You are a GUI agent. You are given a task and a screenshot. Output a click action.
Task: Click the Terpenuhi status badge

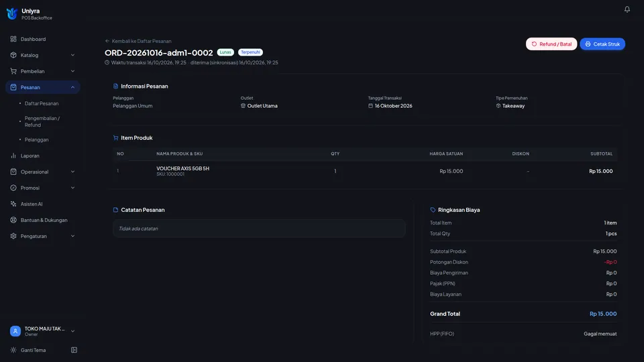click(x=250, y=52)
